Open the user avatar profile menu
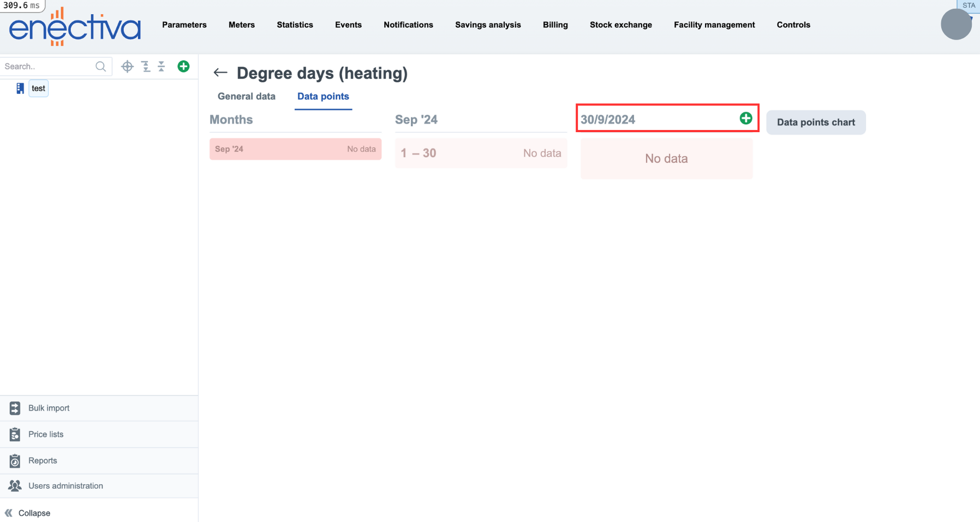Screen dimensions: 980x522 955,25
